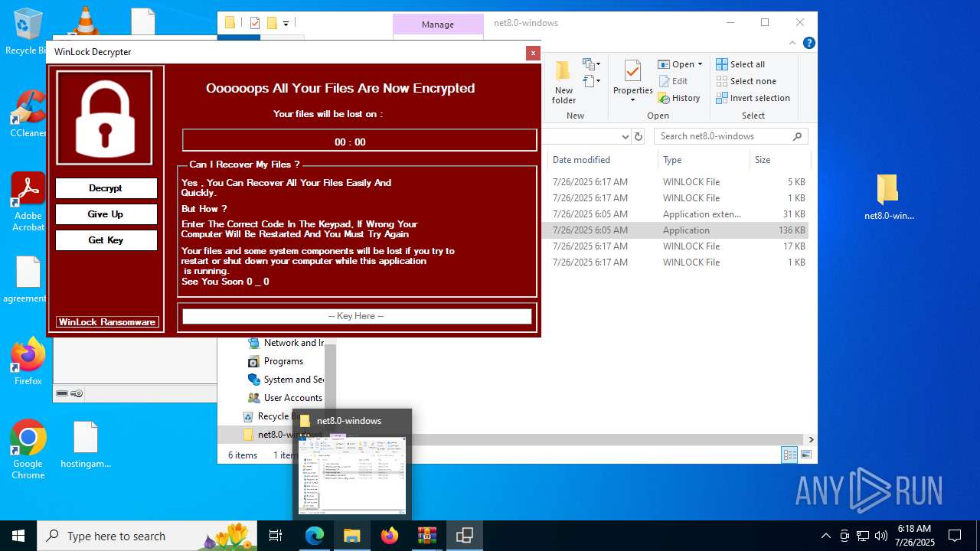
Task: Click the WinLock Ransomware label
Action: (x=107, y=322)
